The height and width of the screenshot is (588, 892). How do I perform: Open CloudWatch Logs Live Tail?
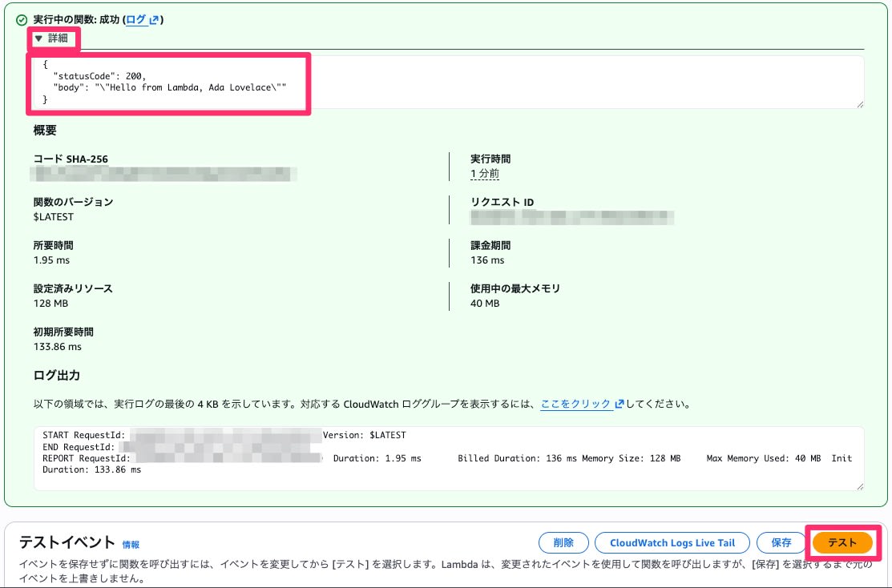tap(672, 542)
